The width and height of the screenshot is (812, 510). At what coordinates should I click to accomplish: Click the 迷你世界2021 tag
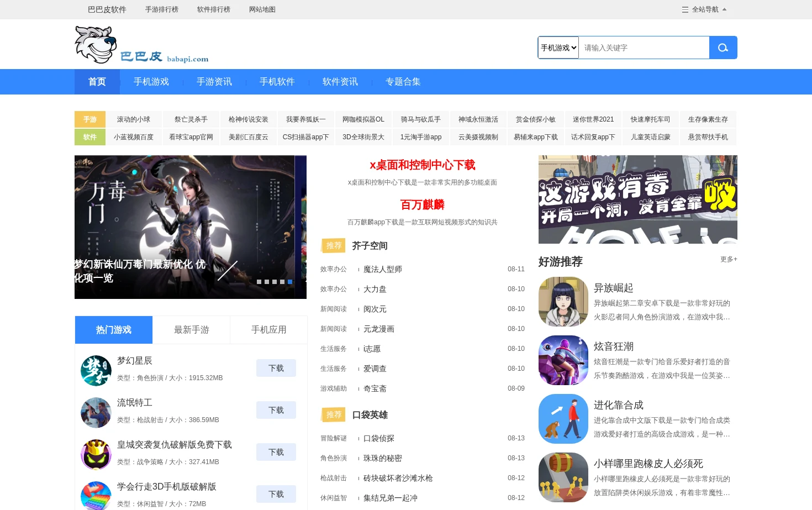(x=593, y=119)
